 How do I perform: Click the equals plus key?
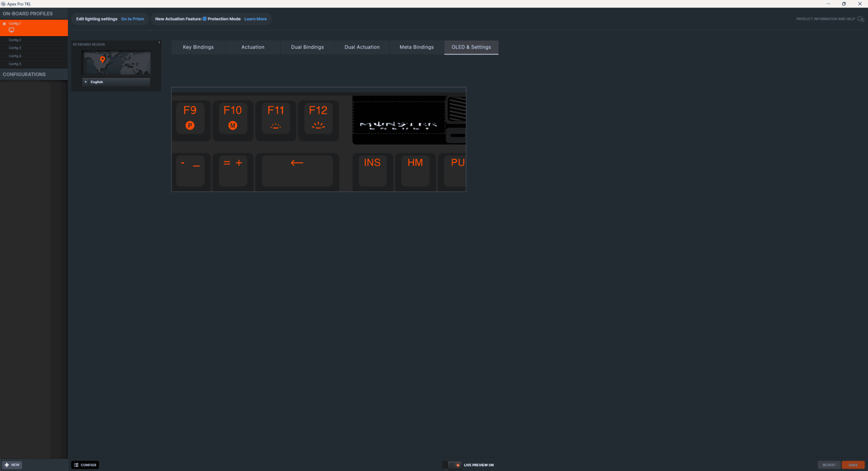pos(233,172)
